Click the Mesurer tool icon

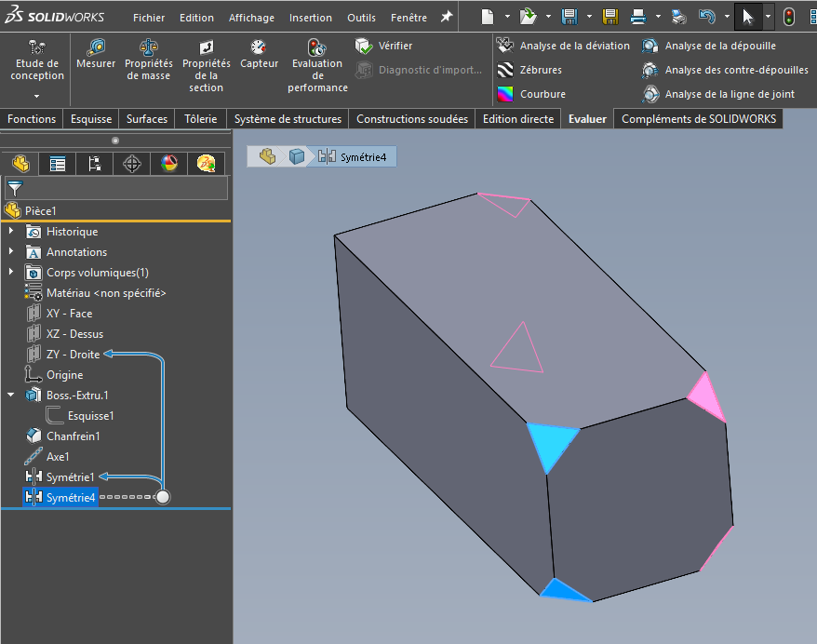pos(96,47)
